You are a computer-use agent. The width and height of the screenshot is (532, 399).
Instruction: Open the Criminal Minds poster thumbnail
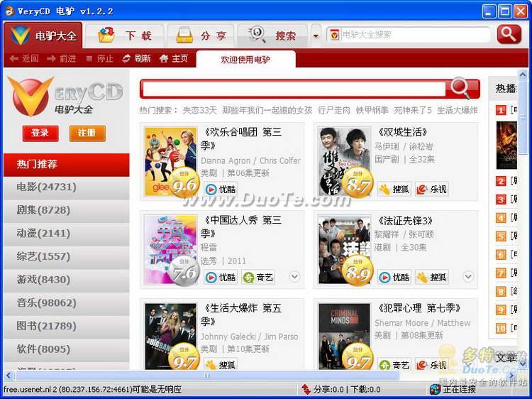click(x=345, y=337)
